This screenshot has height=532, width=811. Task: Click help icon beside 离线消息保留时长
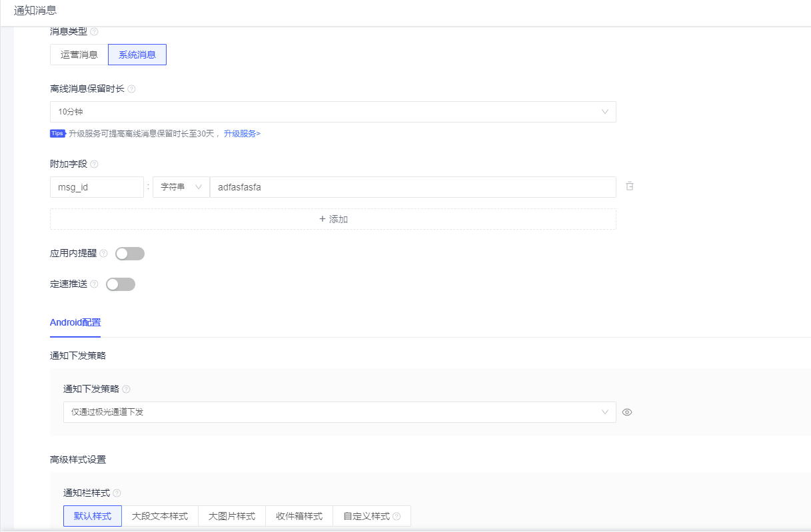pos(131,89)
